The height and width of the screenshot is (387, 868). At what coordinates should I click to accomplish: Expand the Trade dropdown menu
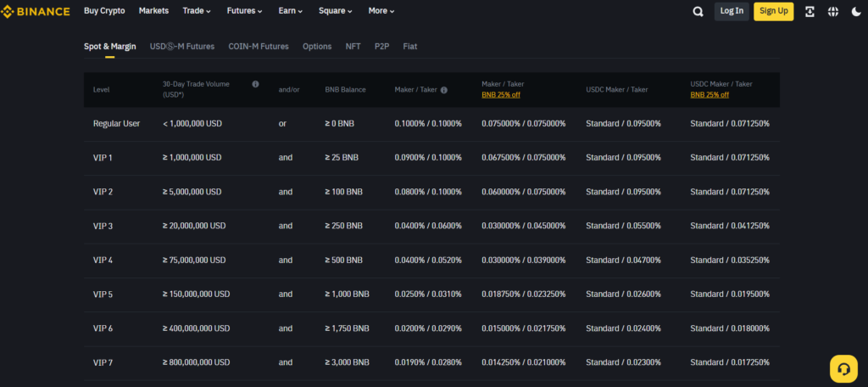pos(196,11)
